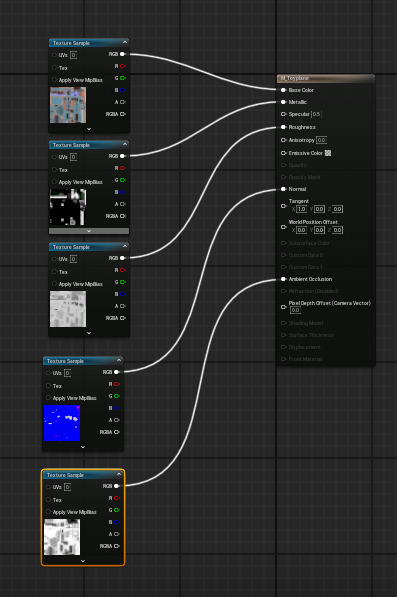Expand the grey bar under the black-and-white texture node
Screen dimensions: 397x597
tap(89, 231)
